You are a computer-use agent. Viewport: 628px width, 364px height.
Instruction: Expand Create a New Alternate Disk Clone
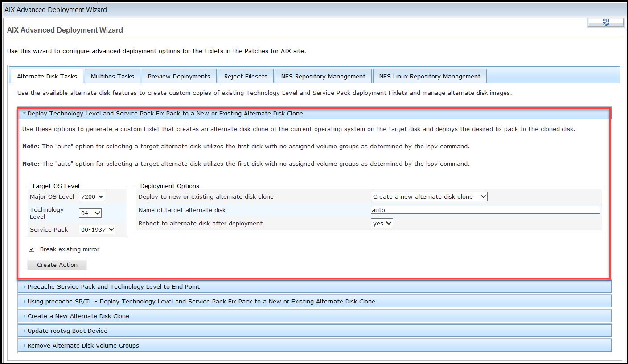click(315, 316)
